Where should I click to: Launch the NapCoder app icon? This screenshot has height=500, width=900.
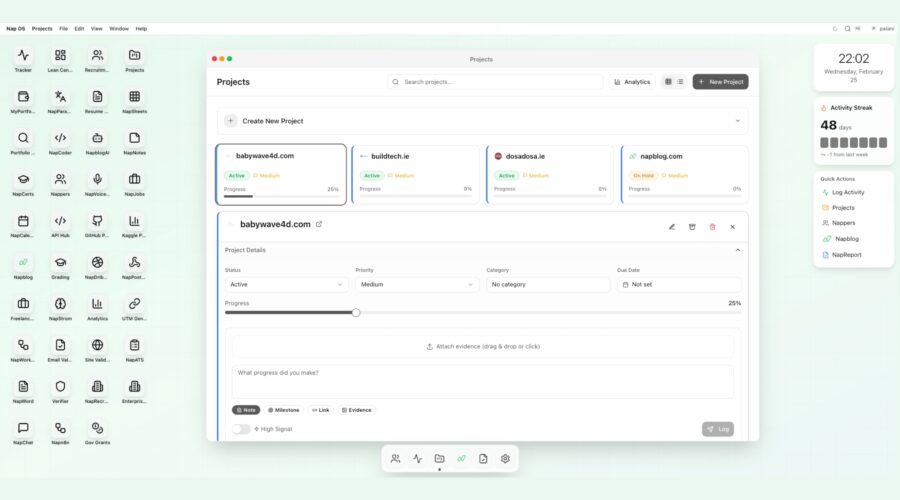(x=60, y=138)
